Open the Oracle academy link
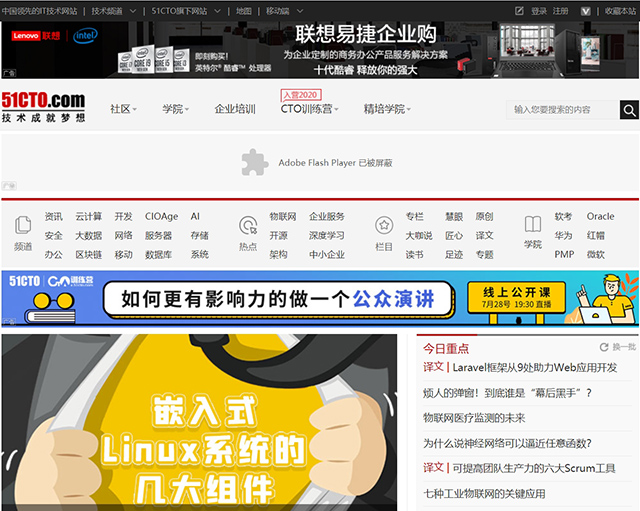The image size is (640, 511). coord(600,216)
